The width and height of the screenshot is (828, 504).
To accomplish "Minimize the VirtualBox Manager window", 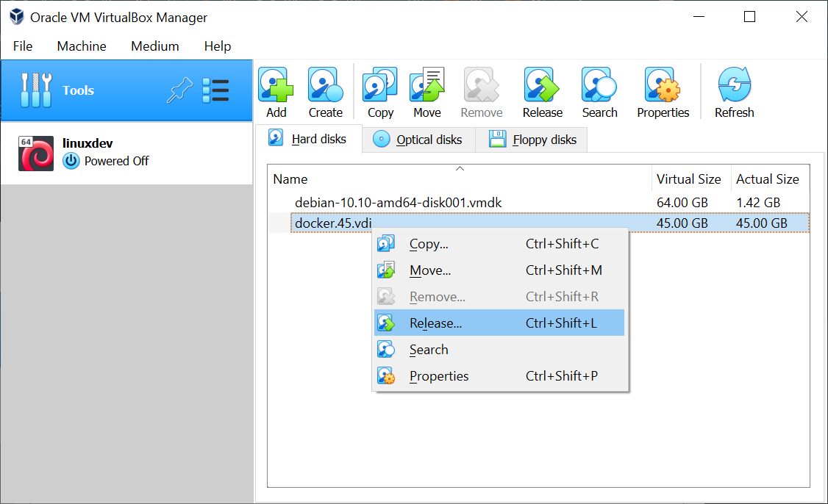I will (x=699, y=17).
